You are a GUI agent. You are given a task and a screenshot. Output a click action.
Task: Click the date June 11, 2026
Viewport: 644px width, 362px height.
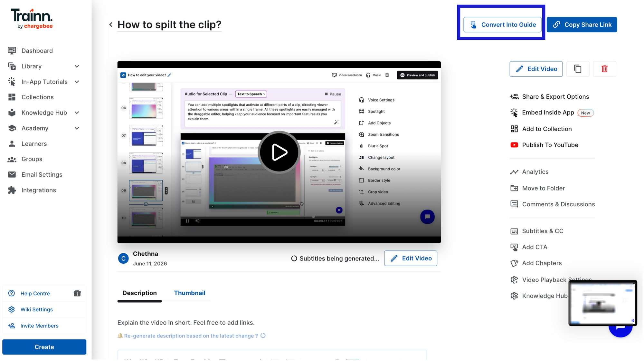coord(150,263)
